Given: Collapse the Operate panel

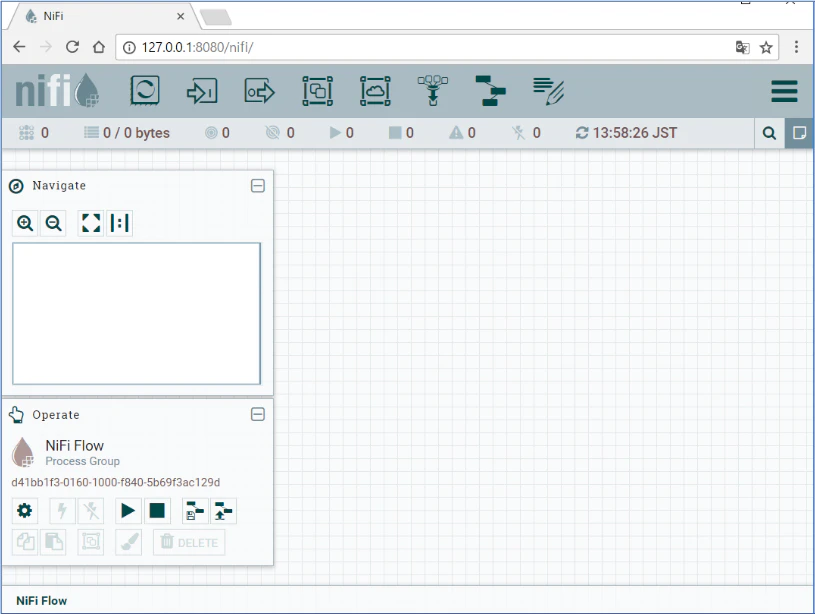Looking at the screenshot, I should coord(258,414).
